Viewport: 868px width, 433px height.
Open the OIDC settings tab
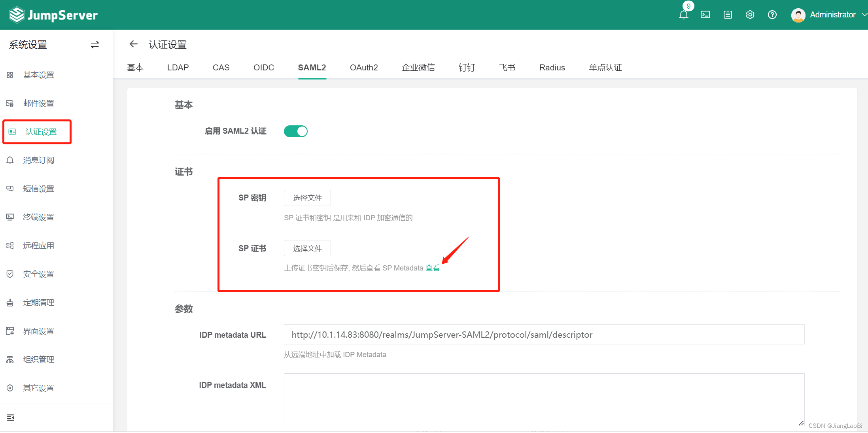tap(263, 67)
